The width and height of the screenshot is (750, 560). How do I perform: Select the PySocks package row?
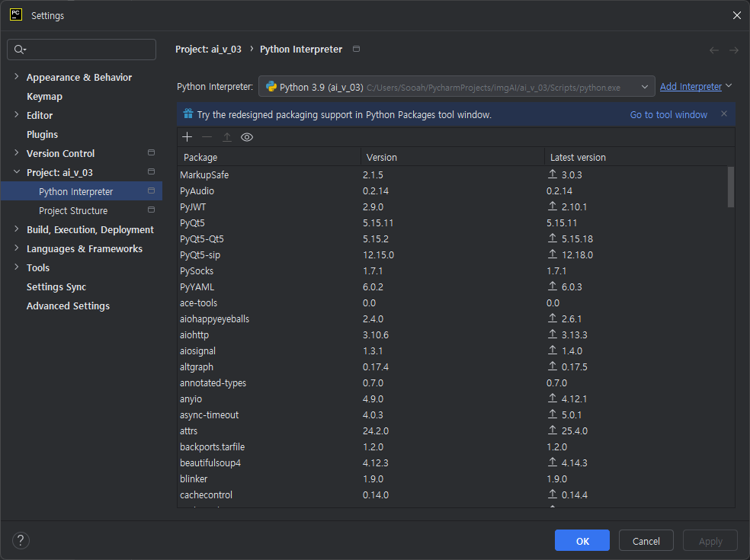point(453,270)
